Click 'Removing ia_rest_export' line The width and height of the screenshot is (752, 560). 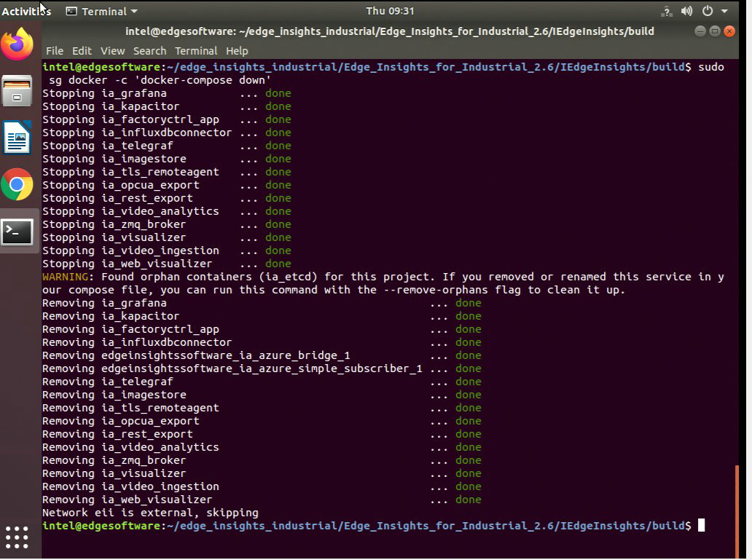tap(262, 434)
